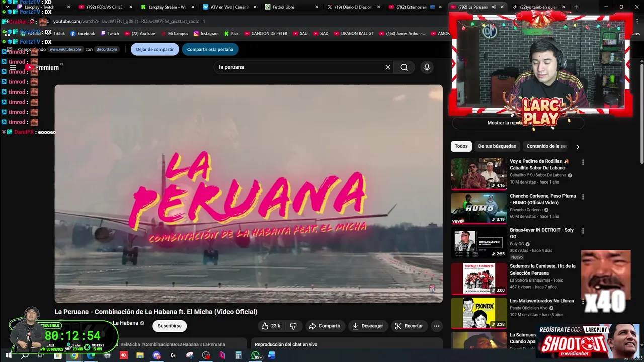Open the YouTube Premium home logo
The width and height of the screenshot is (644, 362).
[x=43, y=67]
